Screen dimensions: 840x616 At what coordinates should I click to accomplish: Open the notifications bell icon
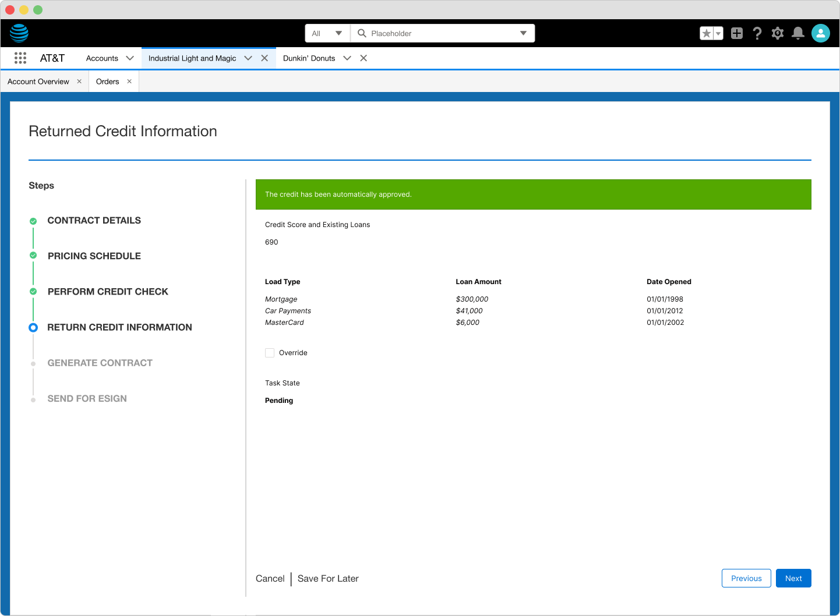coord(798,33)
